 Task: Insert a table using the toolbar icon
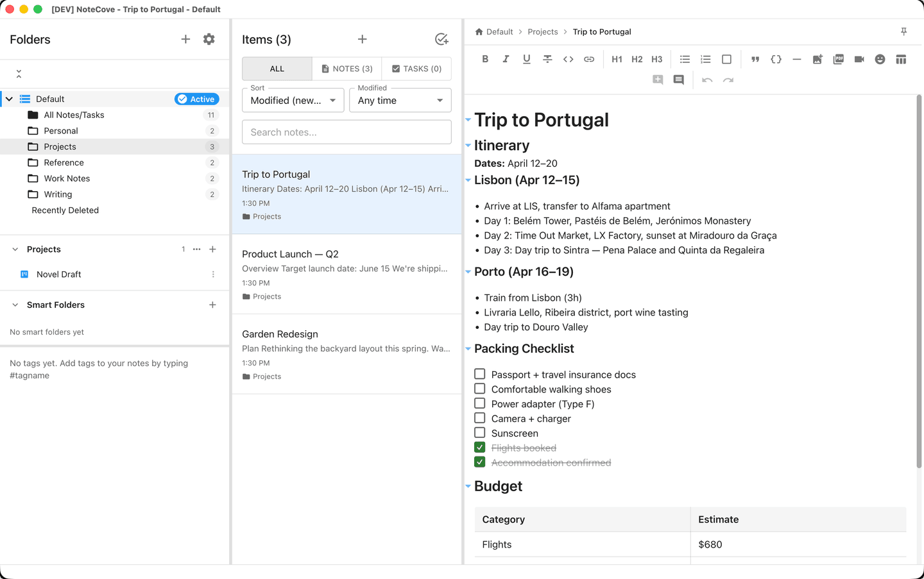tap(901, 59)
